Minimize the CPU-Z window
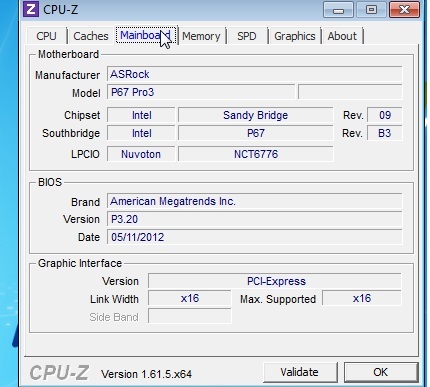The height and width of the screenshot is (387, 430). 338,9
